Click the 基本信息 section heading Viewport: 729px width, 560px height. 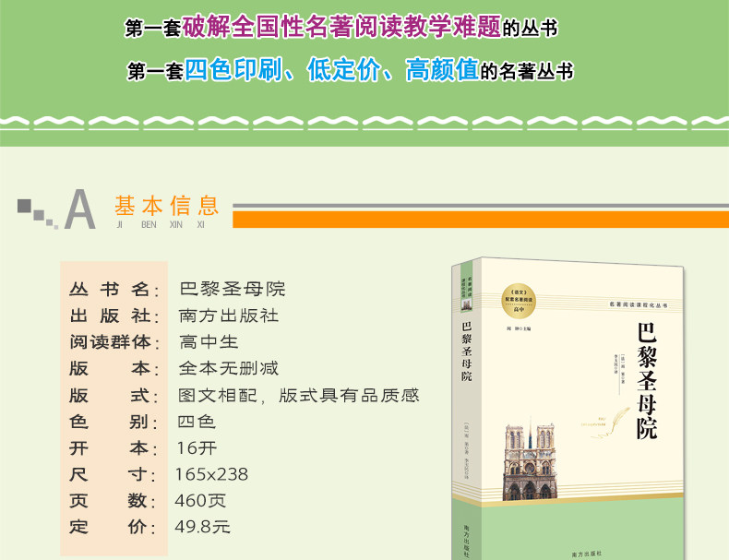pyautogui.click(x=166, y=206)
